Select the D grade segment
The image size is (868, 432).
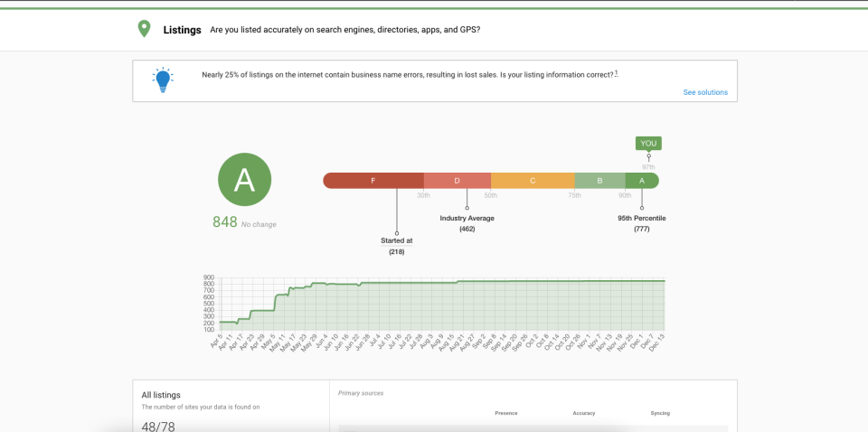point(457,181)
